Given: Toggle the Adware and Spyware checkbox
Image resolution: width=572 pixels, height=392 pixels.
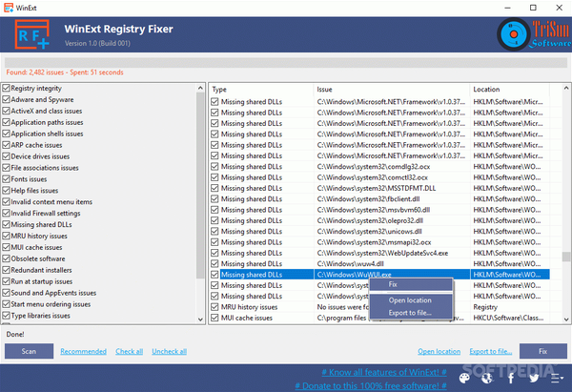Looking at the screenshot, I should tap(7, 99).
